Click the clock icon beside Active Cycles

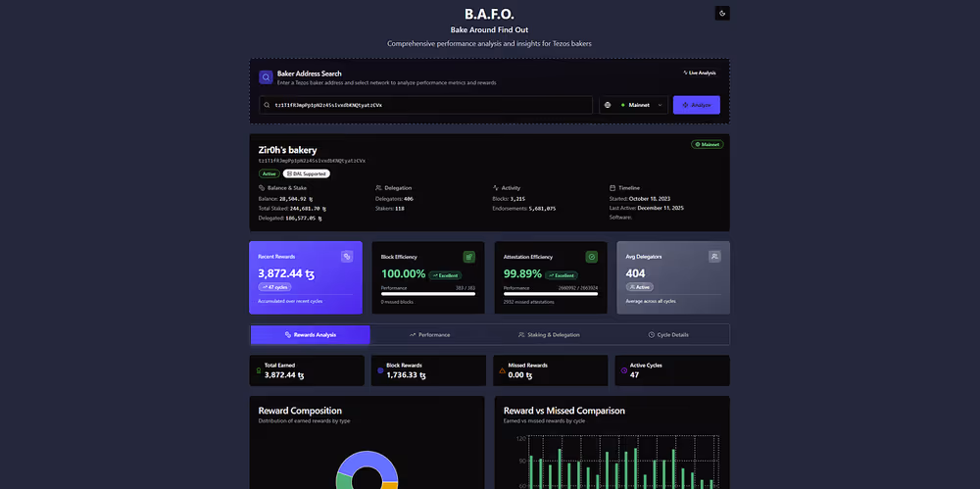624,370
